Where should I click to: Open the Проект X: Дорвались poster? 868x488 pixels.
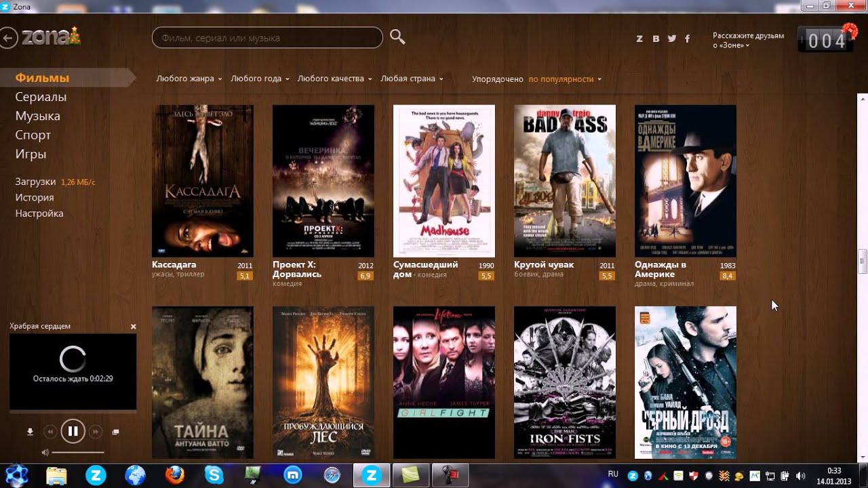[x=323, y=181]
